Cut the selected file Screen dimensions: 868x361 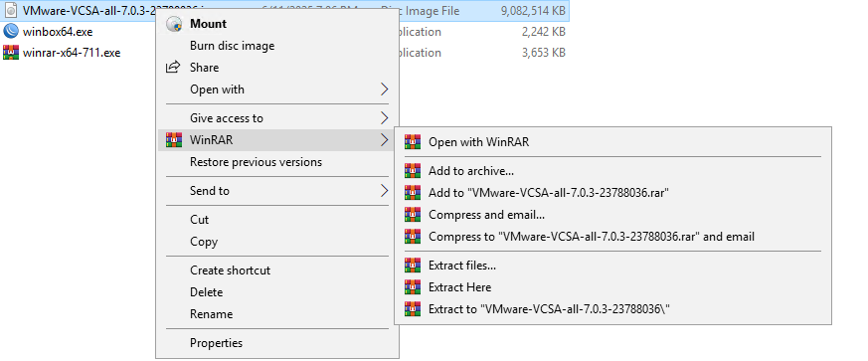coord(277,219)
